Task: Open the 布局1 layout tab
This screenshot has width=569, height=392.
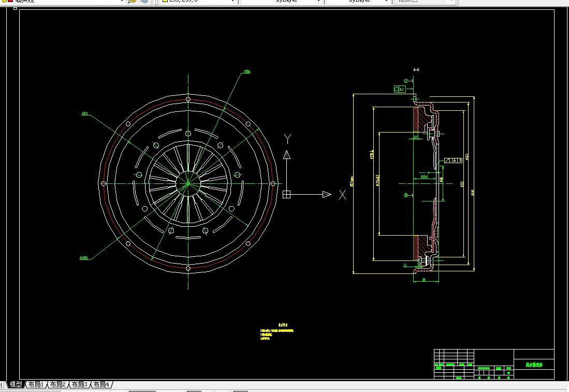Action: pos(36,384)
